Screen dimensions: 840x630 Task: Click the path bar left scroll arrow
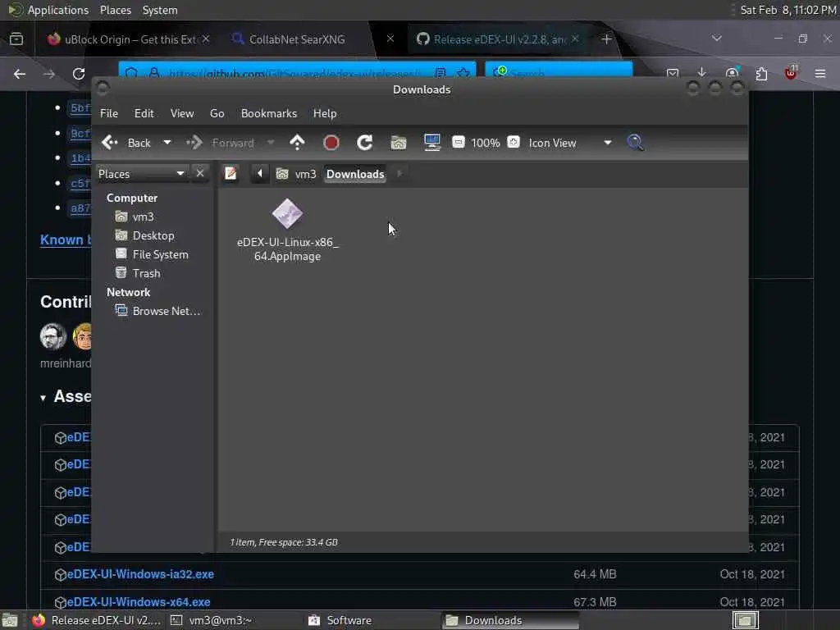coord(260,174)
